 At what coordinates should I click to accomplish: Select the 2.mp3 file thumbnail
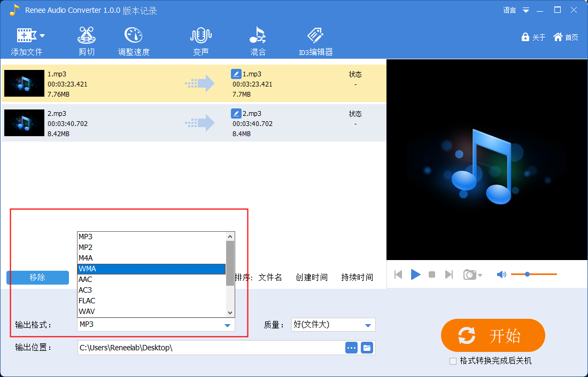(x=24, y=122)
